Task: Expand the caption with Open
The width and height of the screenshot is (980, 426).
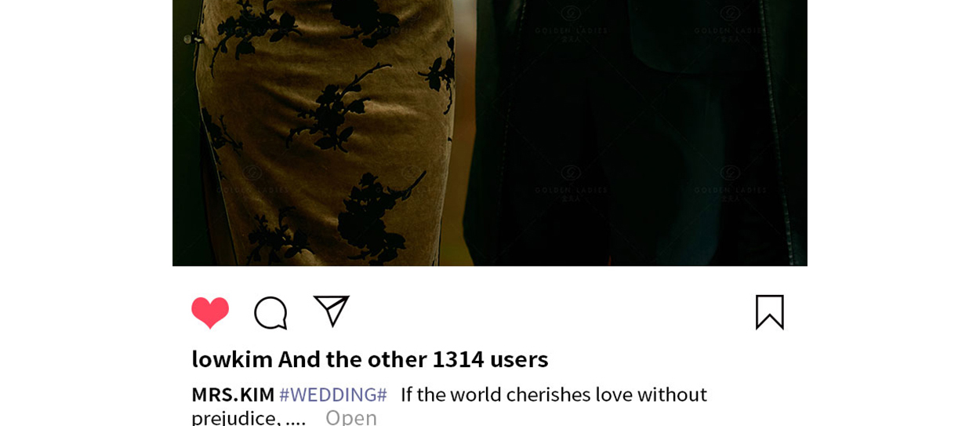Action: pyautogui.click(x=351, y=417)
